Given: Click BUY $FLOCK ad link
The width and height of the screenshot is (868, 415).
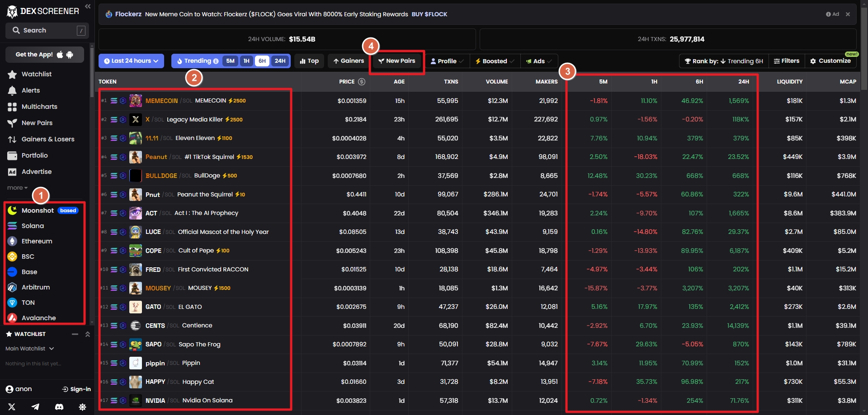Looking at the screenshot, I should 429,14.
